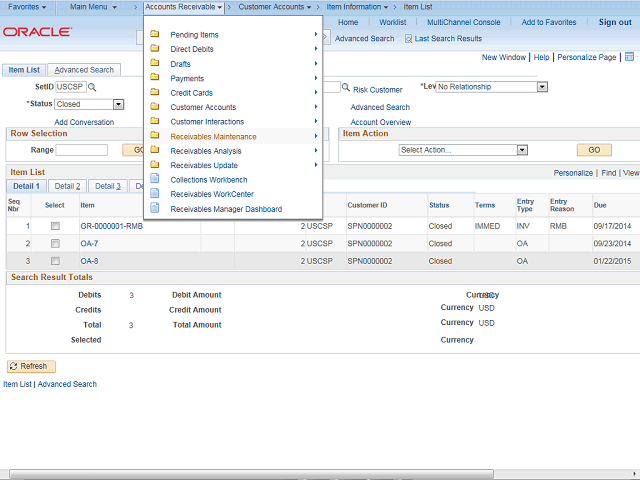Screen dimensions: 640x480
Task: Open the Level dropdown showing No Relationship
Action: 542,87
